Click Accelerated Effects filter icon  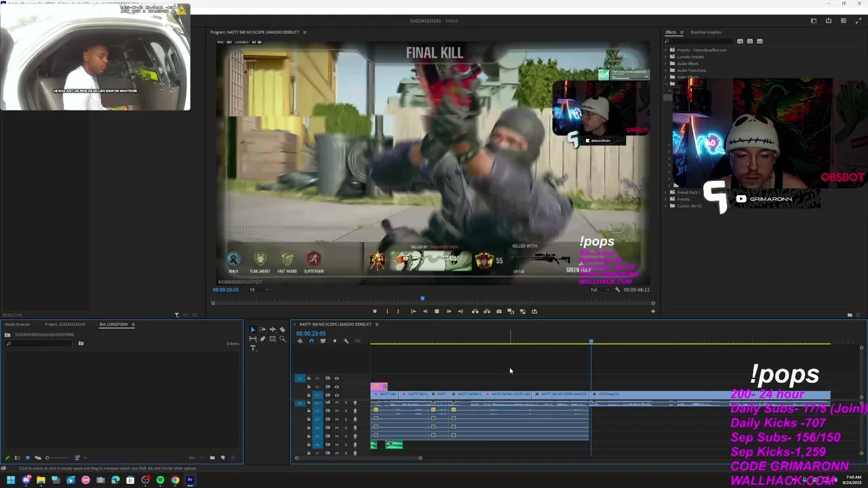tap(740, 41)
